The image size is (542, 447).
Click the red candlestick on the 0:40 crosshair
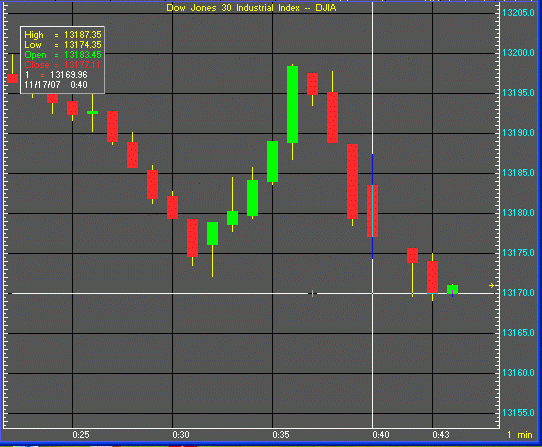[373, 211]
